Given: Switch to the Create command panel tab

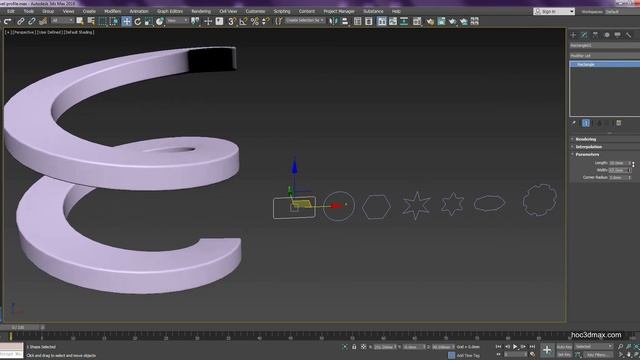Looking at the screenshot, I should click(x=573, y=35).
